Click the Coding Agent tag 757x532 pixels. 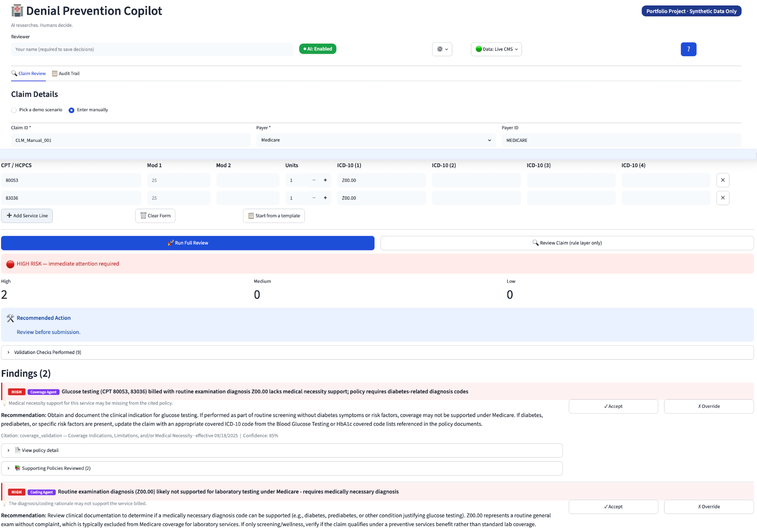pos(41,492)
